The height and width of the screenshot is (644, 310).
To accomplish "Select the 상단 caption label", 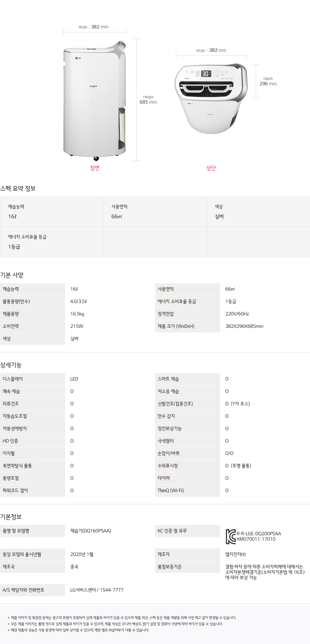I will [x=211, y=168].
